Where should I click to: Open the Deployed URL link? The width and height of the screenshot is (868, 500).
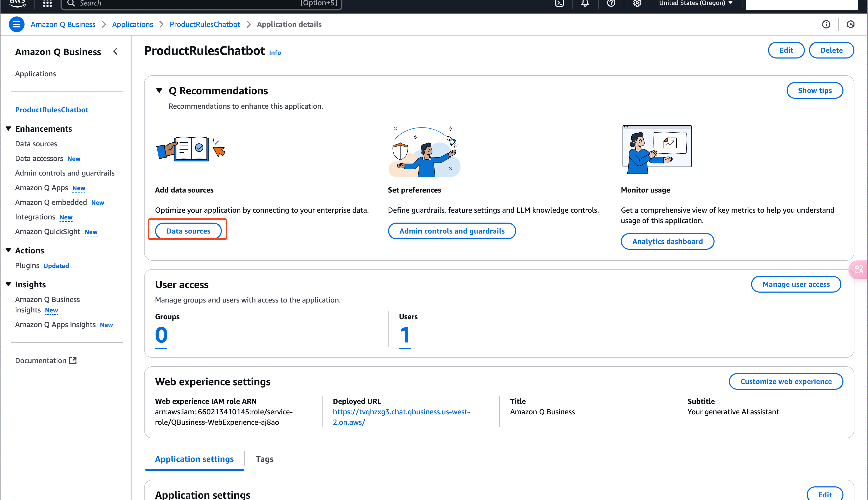pos(401,417)
